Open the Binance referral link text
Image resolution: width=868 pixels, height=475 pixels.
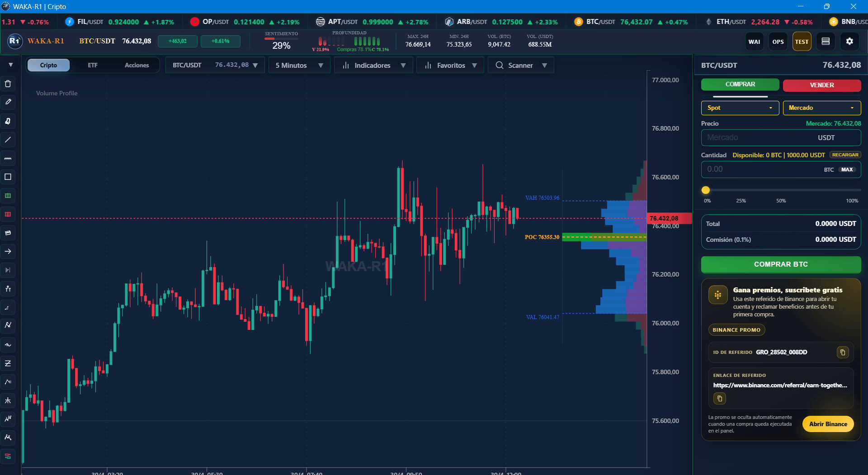click(780, 385)
